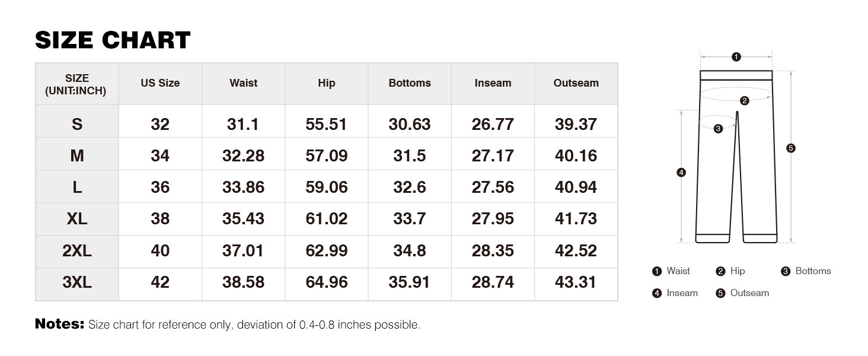Screen dimensions: 868x356
Task: Click the legend bullet beside Bottoms
Action: point(786,272)
